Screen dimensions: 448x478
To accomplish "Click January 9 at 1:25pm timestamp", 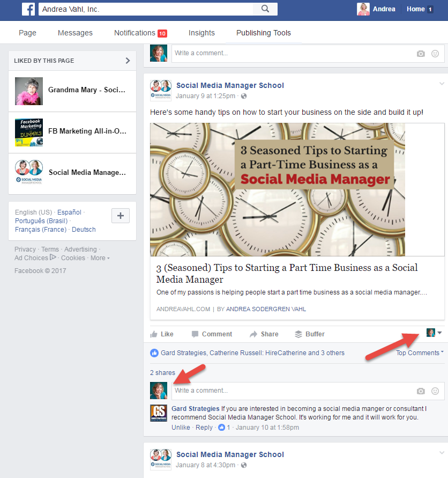I will tap(205, 96).
